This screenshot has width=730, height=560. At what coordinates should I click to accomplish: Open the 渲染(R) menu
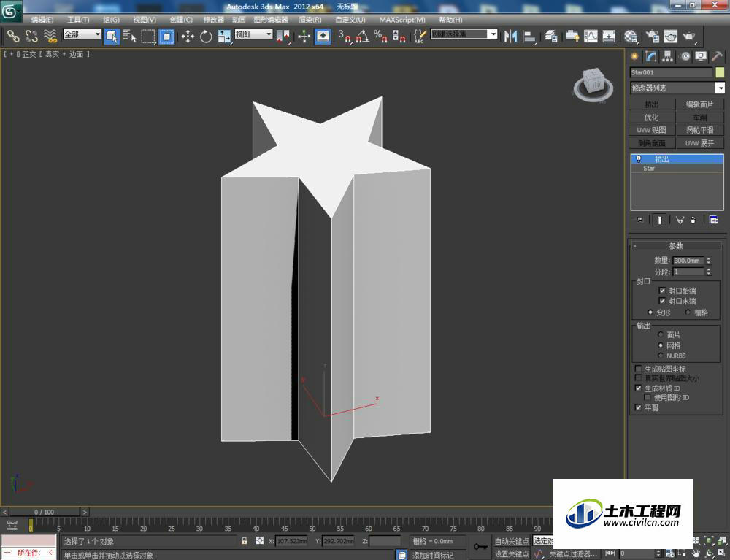(x=310, y=20)
